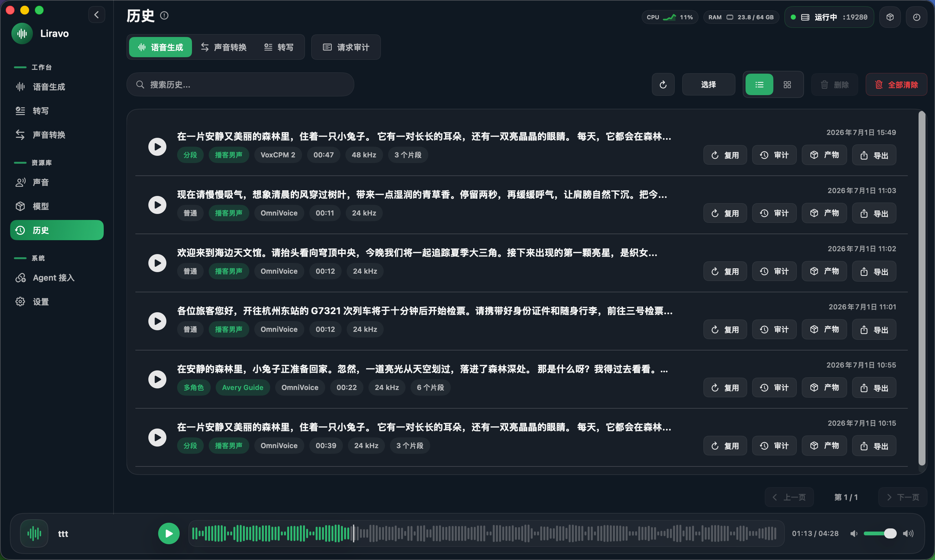Click the history list vertical scrollbar

tap(922, 288)
